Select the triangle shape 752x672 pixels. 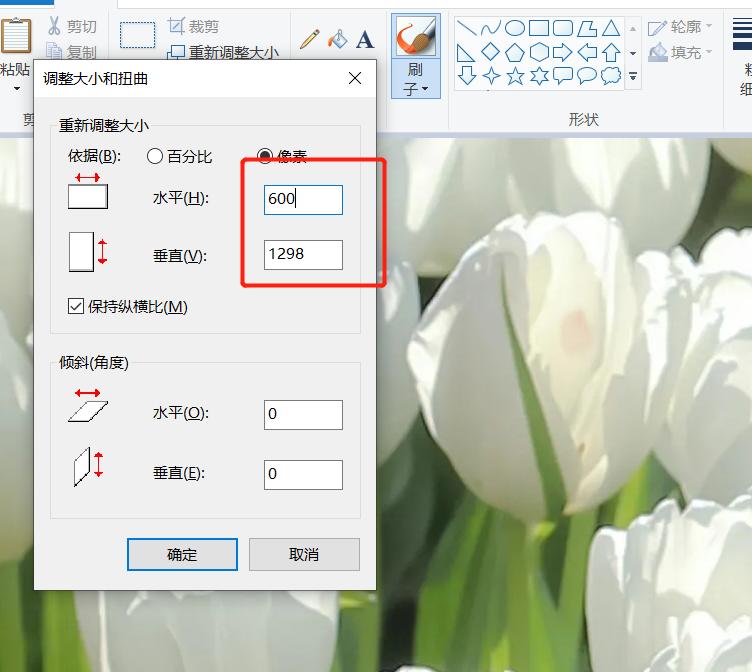click(x=611, y=28)
